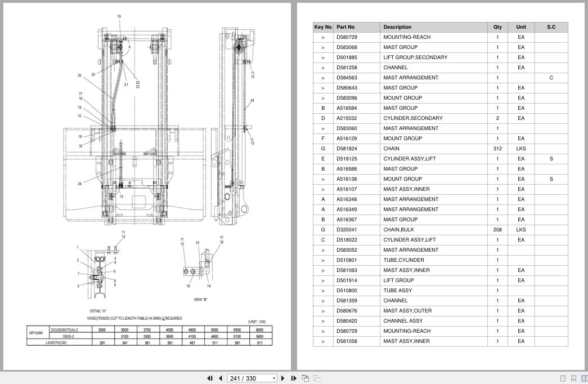Click the LIFT GROUP description for D501914
Image resolution: width=588 pixels, height=384 pixels.
398,280
